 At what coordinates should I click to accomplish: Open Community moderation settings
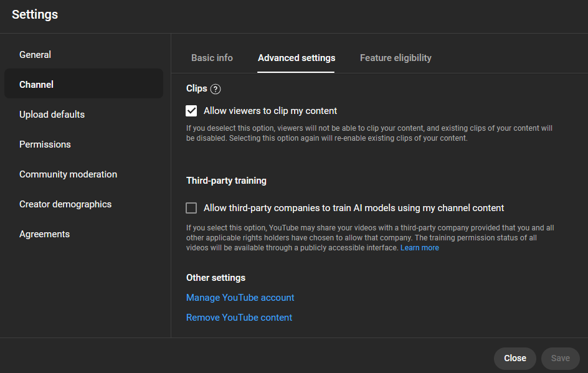pyautogui.click(x=68, y=174)
